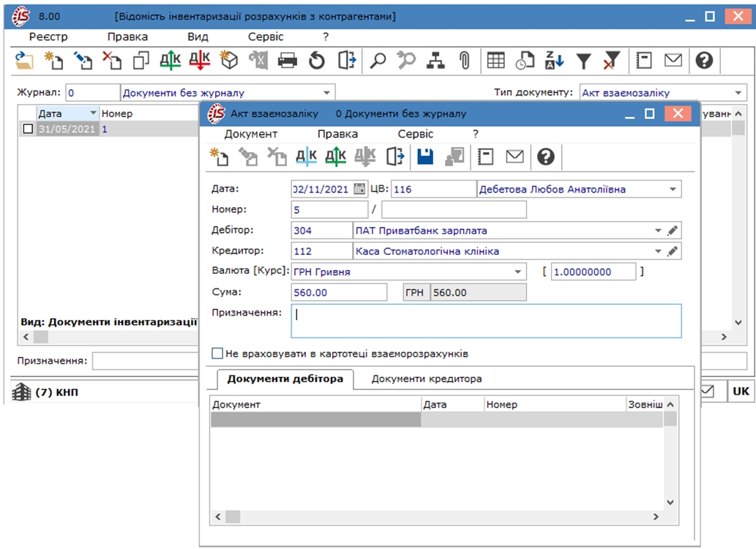Open the folder icon in main toolbar
Image resolution: width=756 pixels, height=549 pixels.
click(x=23, y=61)
